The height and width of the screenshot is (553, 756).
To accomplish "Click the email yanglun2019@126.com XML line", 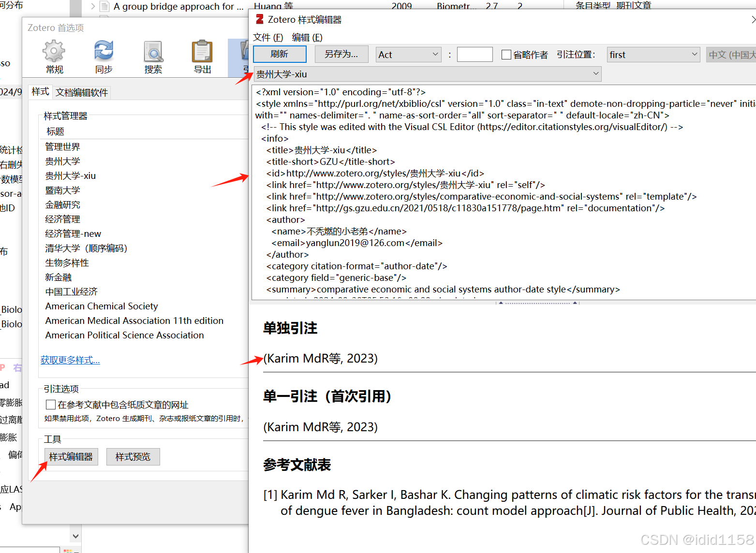I will (x=357, y=243).
